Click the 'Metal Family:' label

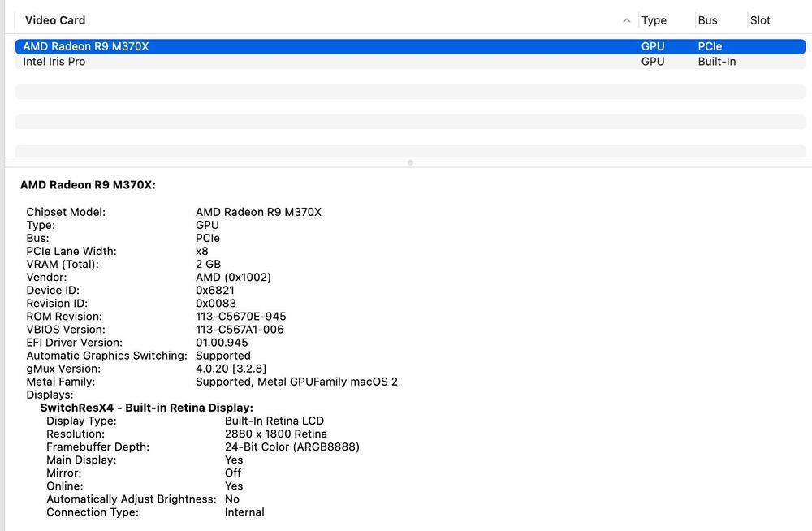pyautogui.click(x=61, y=382)
